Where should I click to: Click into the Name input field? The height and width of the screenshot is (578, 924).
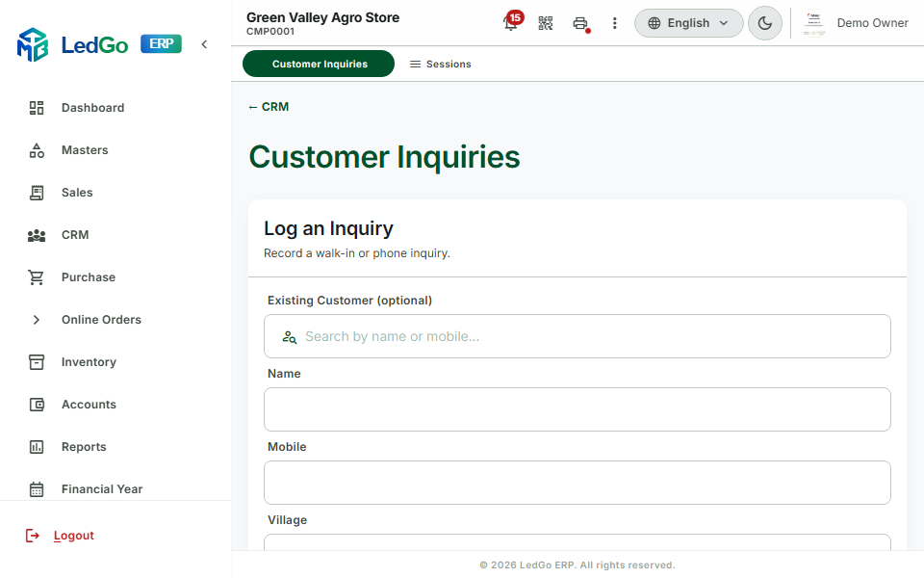click(x=577, y=409)
